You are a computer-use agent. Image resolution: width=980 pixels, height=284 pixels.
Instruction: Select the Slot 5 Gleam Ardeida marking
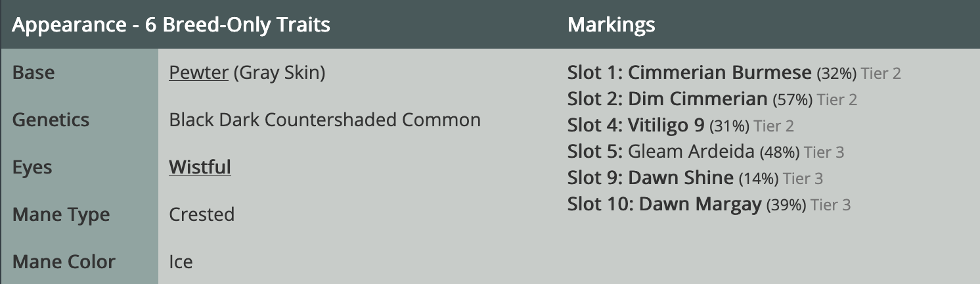pos(705,152)
